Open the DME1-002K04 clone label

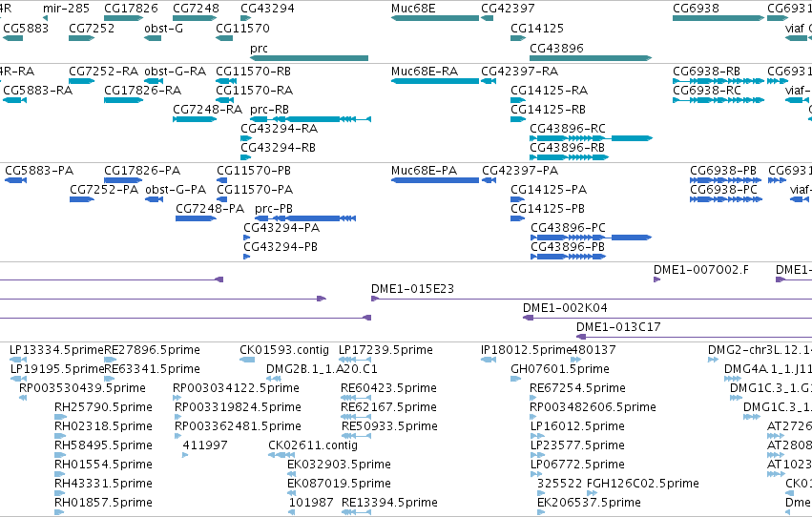tap(566, 308)
